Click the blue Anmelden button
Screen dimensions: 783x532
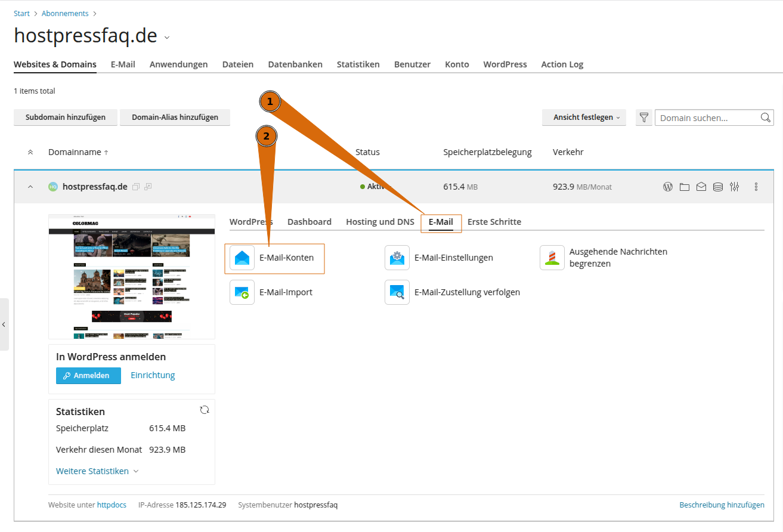[88, 376]
